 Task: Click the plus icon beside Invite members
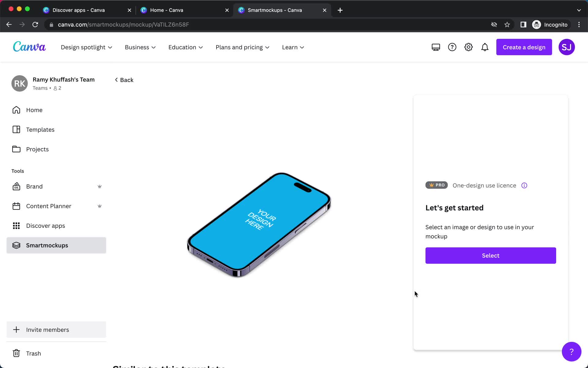click(16, 330)
